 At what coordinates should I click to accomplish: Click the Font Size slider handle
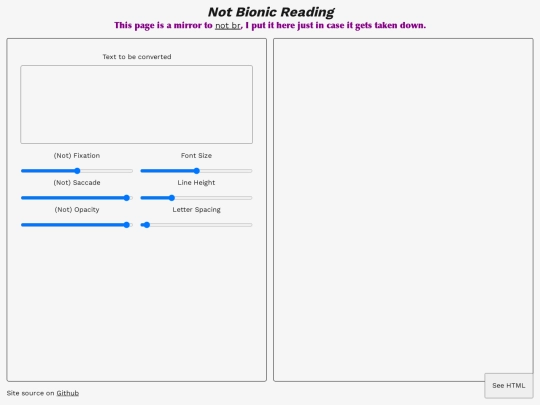coord(196,171)
